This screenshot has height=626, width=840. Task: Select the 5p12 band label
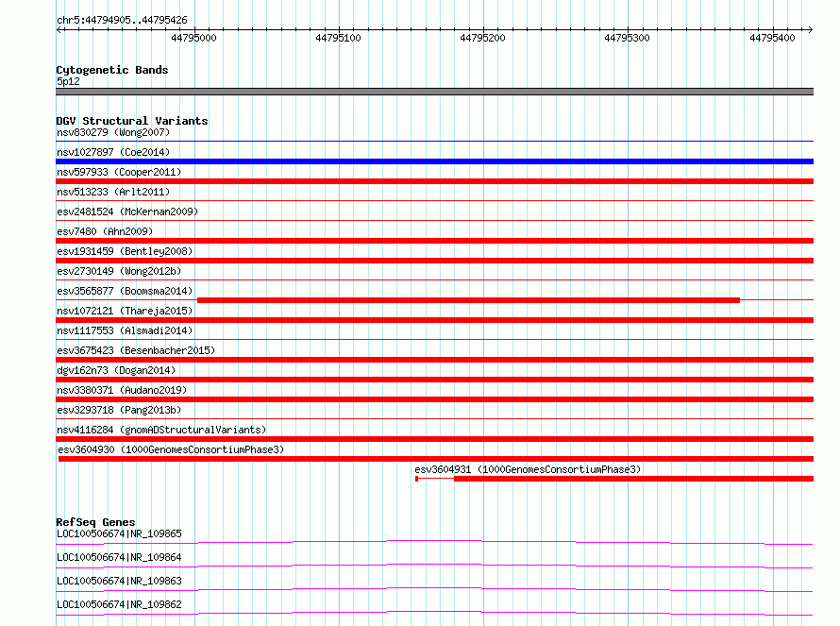point(68,81)
